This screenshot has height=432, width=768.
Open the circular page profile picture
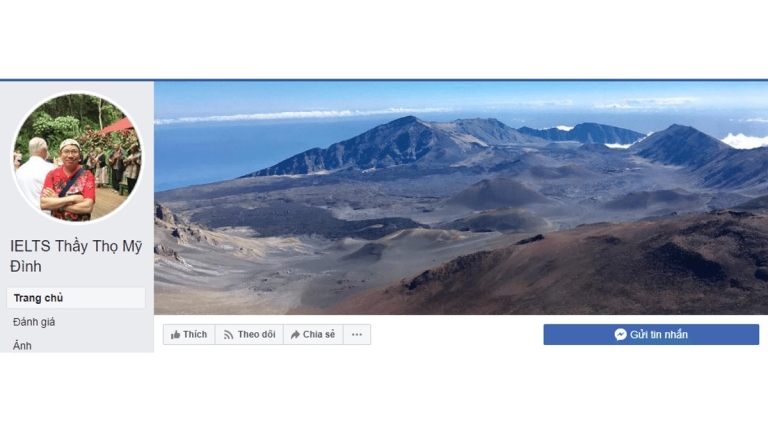pyautogui.click(x=77, y=157)
